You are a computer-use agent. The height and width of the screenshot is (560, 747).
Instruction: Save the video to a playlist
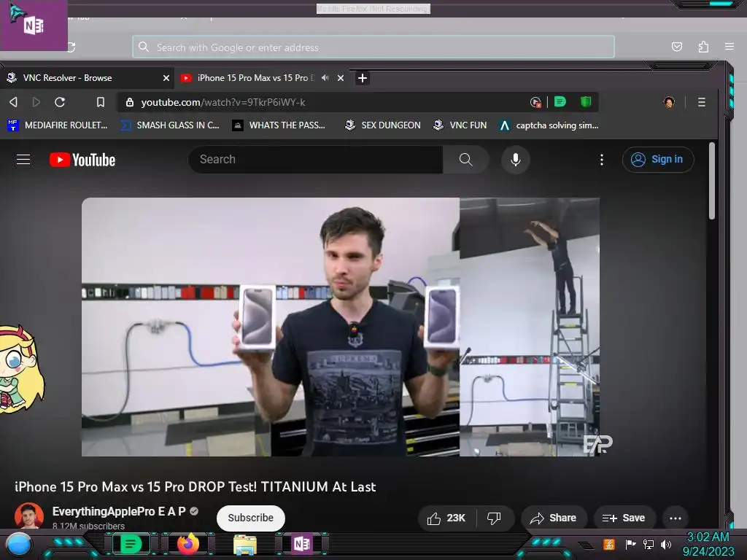coord(624,518)
